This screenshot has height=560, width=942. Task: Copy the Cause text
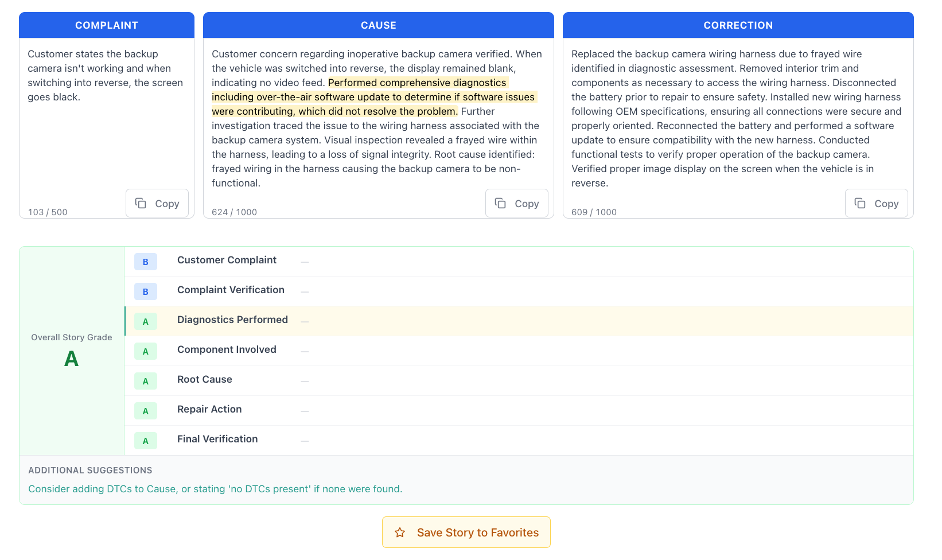(516, 203)
